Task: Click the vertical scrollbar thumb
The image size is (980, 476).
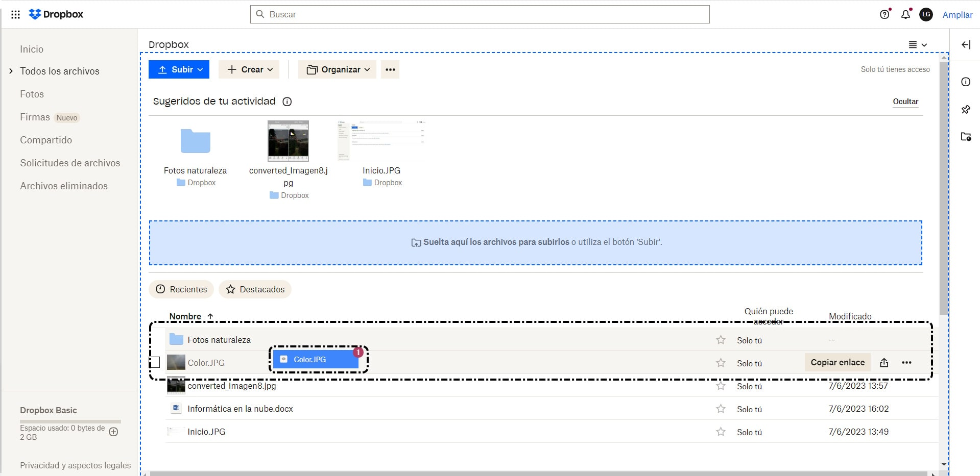Action: (x=943, y=188)
